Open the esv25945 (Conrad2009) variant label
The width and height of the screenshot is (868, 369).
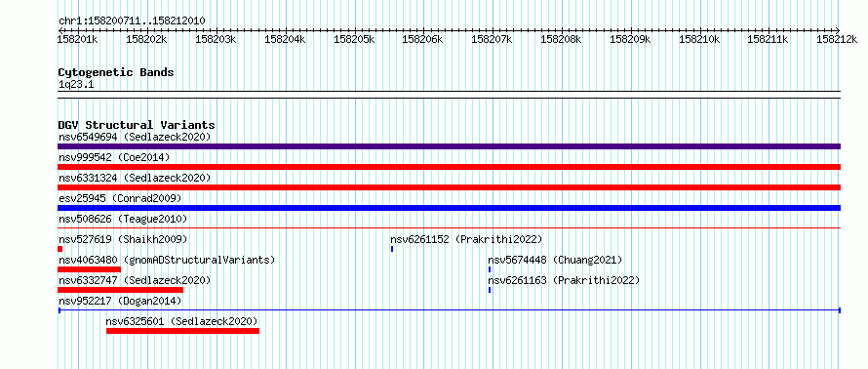[x=120, y=198]
